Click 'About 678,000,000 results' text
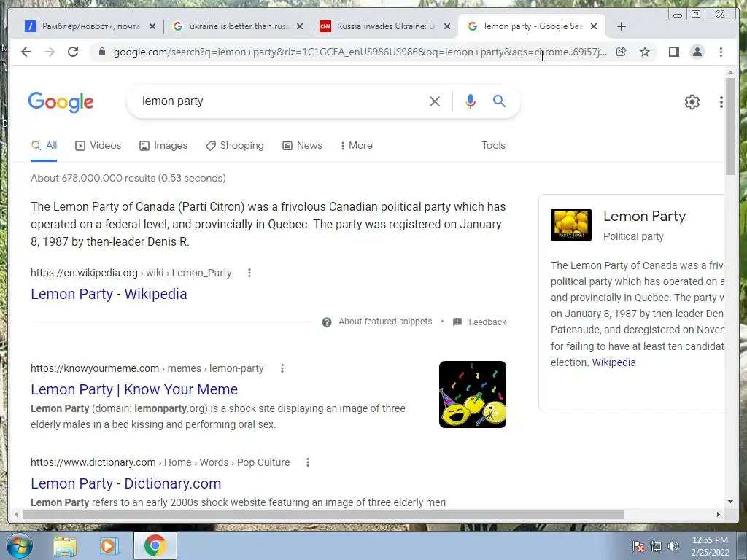747x560 pixels. pyautogui.click(x=128, y=178)
